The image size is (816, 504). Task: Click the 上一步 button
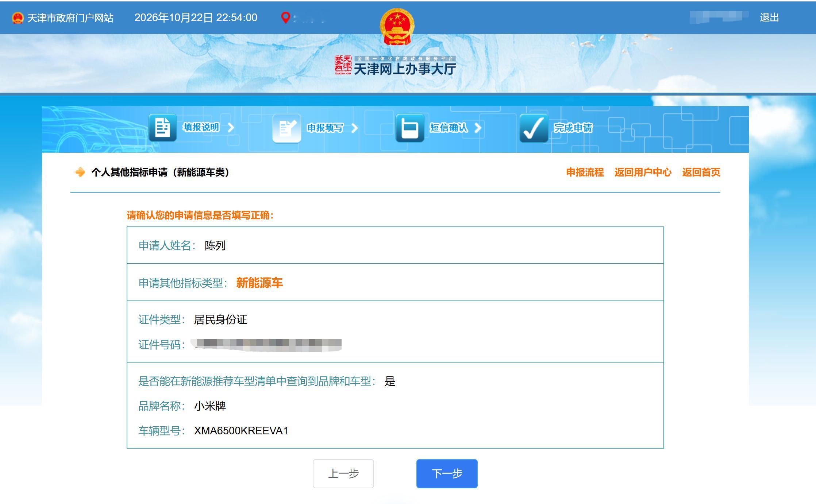(343, 473)
